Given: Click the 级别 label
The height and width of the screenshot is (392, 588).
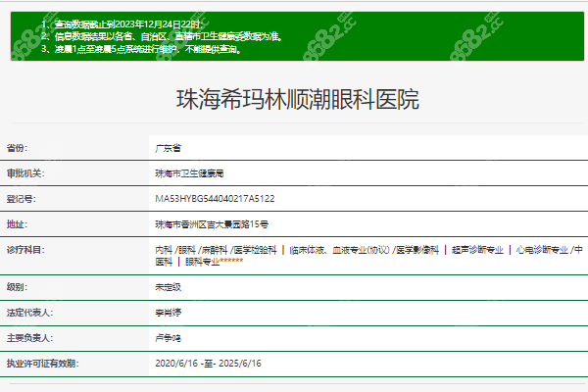Looking at the screenshot, I should (17, 287).
